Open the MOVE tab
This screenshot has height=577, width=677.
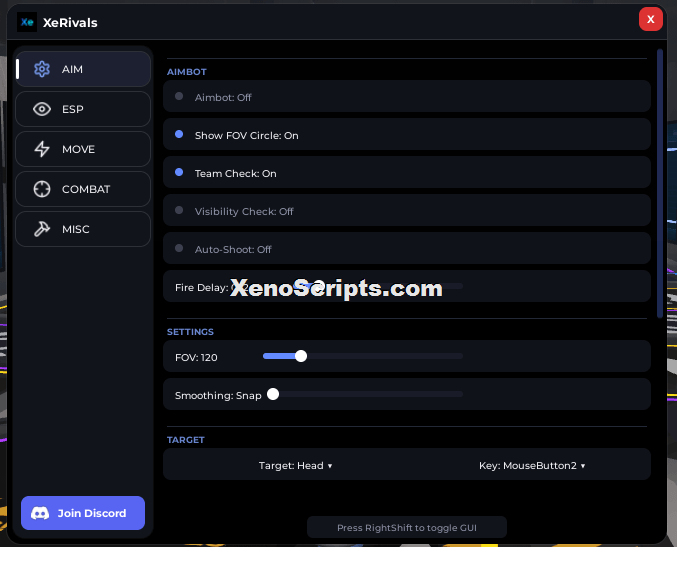click(x=83, y=149)
